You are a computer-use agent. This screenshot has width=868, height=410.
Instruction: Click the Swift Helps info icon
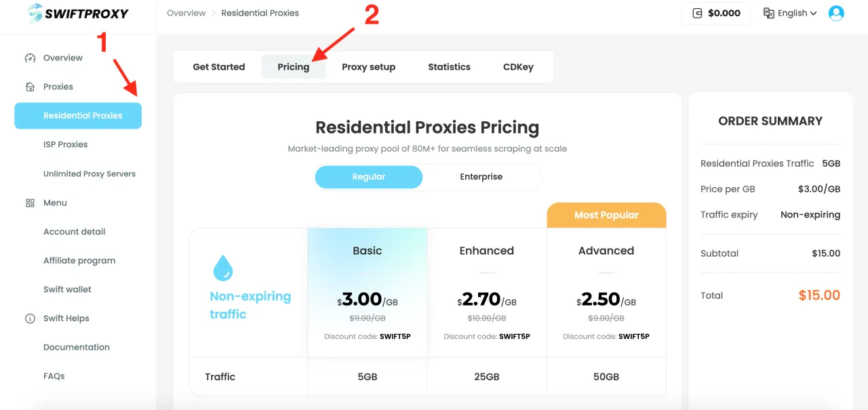coord(30,319)
